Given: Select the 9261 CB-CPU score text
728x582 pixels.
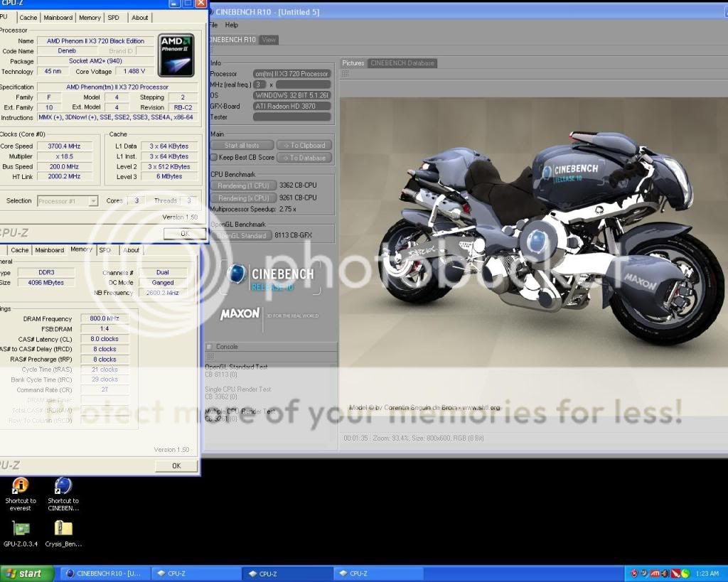Looking at the screenshot, I should click(x=298, y=198).
